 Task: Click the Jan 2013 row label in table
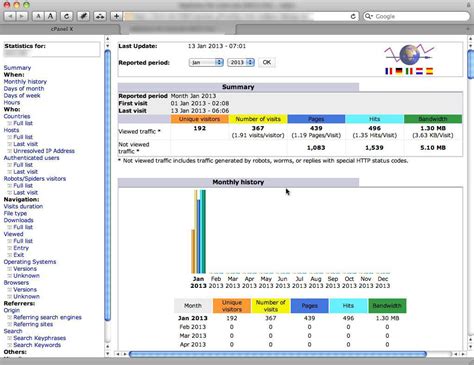click(193, 318)
